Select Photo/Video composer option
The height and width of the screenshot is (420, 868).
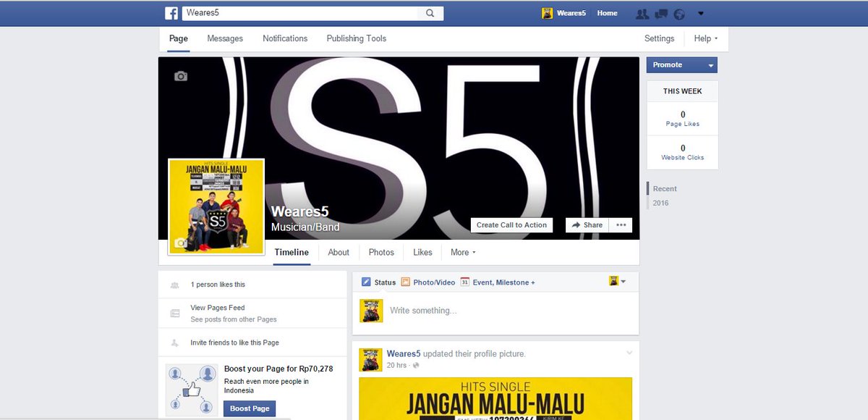click(434, 282)
